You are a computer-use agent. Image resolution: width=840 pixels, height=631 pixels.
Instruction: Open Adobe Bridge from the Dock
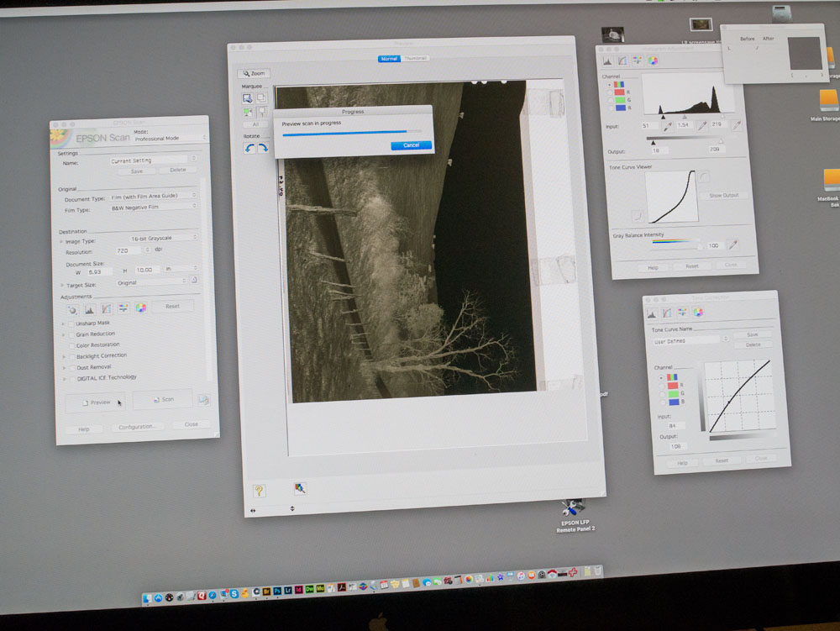[x=266, y=592]
